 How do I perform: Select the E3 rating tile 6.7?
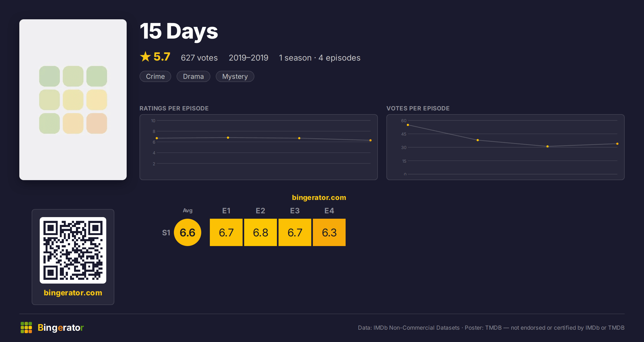[x=295, y=232]
